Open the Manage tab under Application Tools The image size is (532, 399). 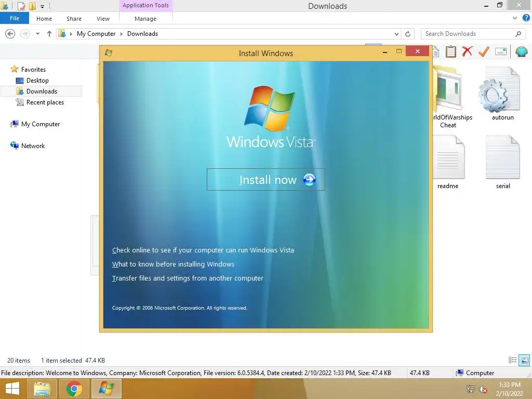(x=145, y=19)
